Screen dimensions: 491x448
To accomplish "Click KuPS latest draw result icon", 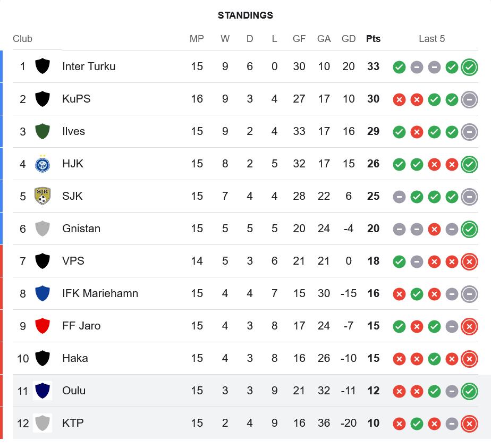I will point(469,99).
